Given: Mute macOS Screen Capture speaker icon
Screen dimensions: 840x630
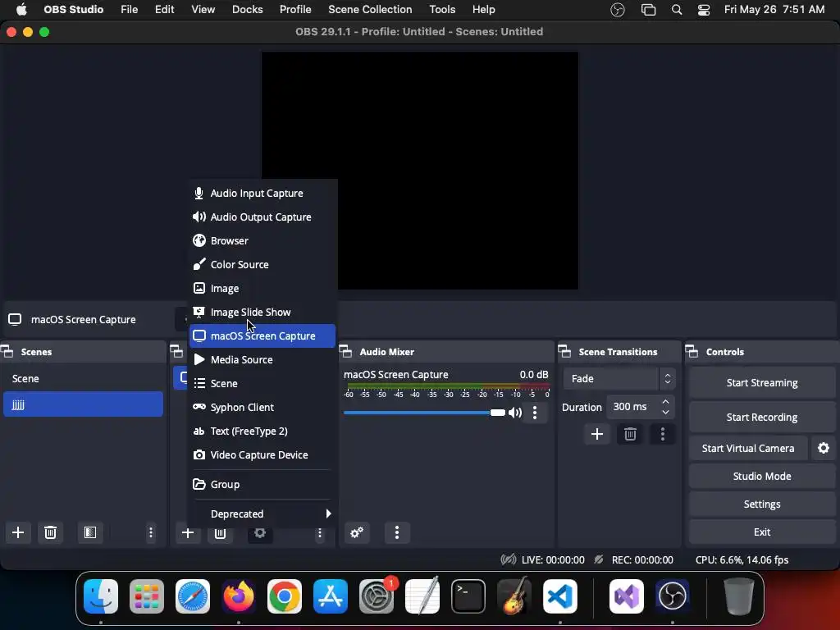Looking at the screenshot, I should point(515,413).
